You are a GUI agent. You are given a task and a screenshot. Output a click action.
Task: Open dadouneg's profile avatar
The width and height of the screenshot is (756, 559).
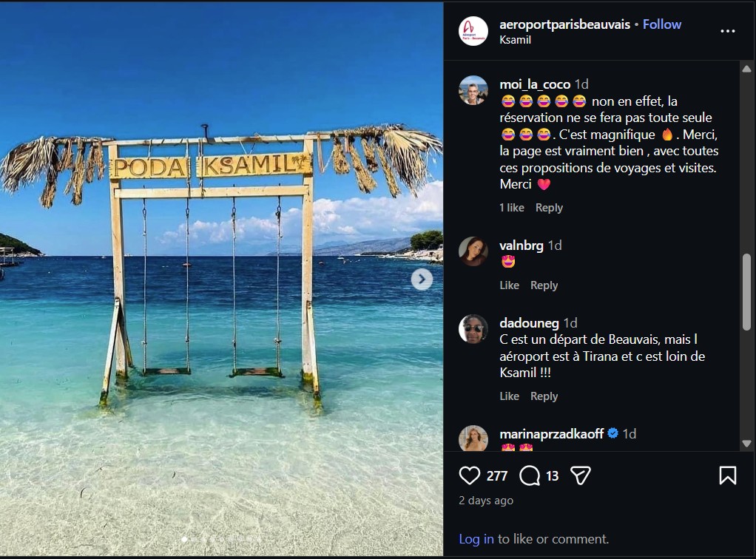point(473,329)
